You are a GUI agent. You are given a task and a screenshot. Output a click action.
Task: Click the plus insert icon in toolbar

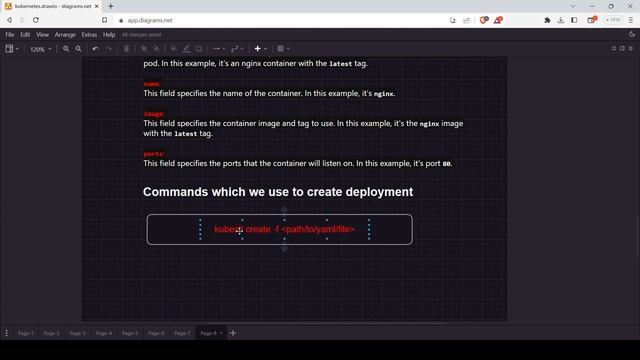coord(257,49)
